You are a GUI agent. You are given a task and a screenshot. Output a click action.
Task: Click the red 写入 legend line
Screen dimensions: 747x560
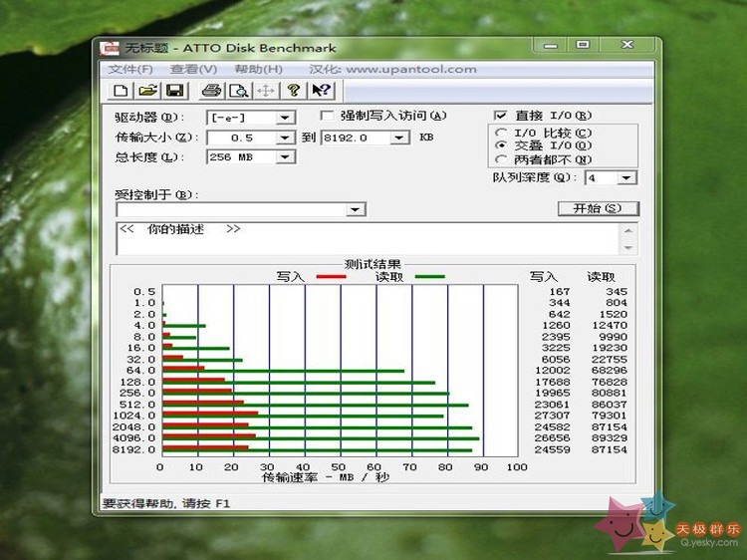[x=331, y=276]
